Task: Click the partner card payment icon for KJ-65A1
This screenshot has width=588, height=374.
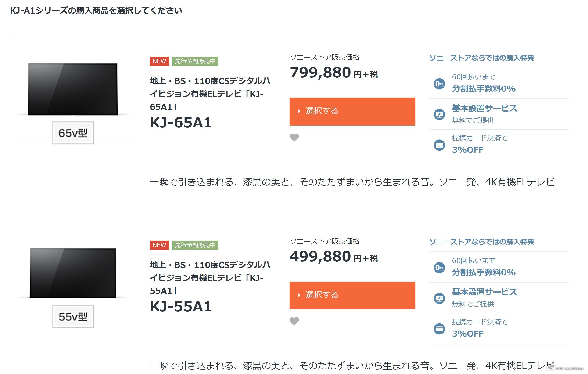Action: pyautogui.click(x=439, y=145)
